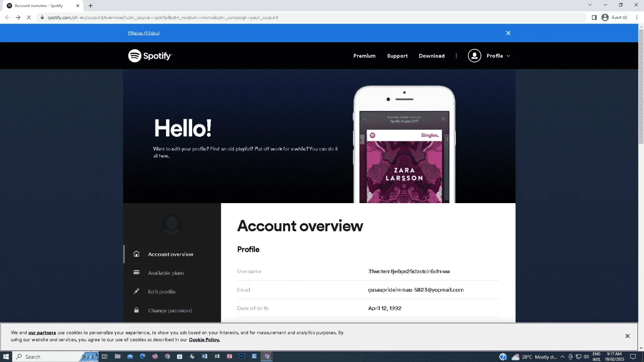The image size is (644, 362).
Task: Open Task View on the taskbar
Action: pyautogui.click(x=105, y=356)
